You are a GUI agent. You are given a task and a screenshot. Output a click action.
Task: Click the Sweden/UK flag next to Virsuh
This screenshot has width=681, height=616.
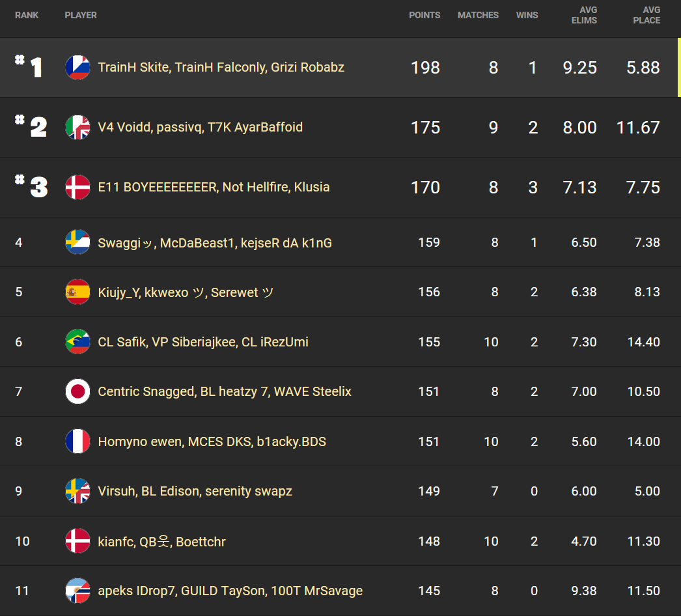[77, 491]
